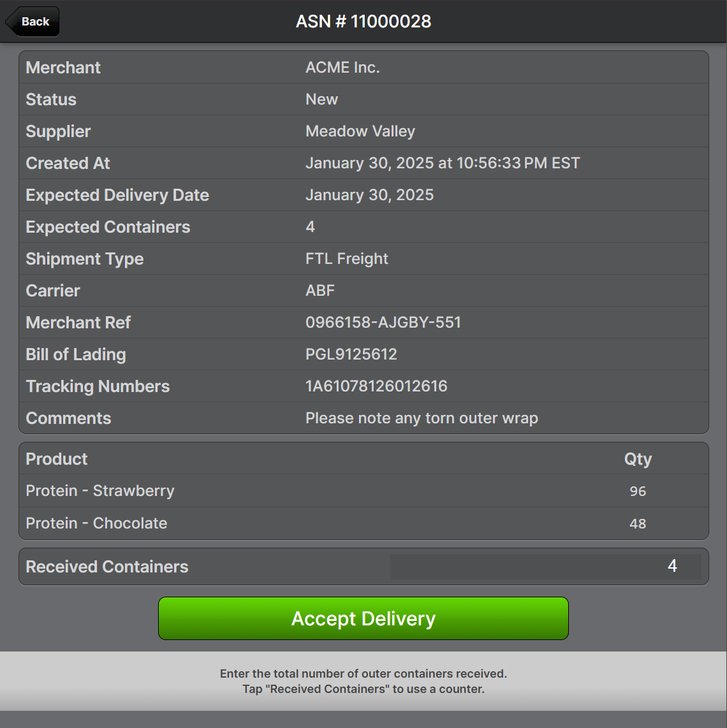Select the FTL Freight shipment type
Image resolution: width=727 pixels, height=728 pixels.
click(x=347, y=259)
